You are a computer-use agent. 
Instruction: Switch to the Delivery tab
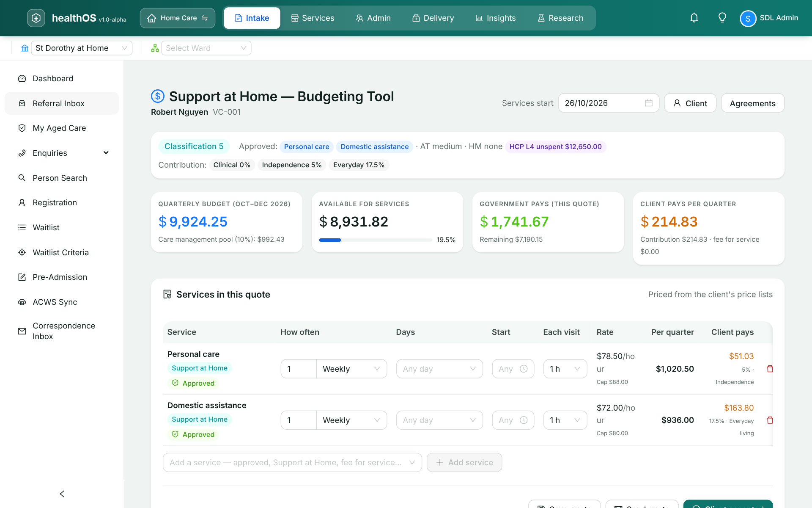[433, 18]
